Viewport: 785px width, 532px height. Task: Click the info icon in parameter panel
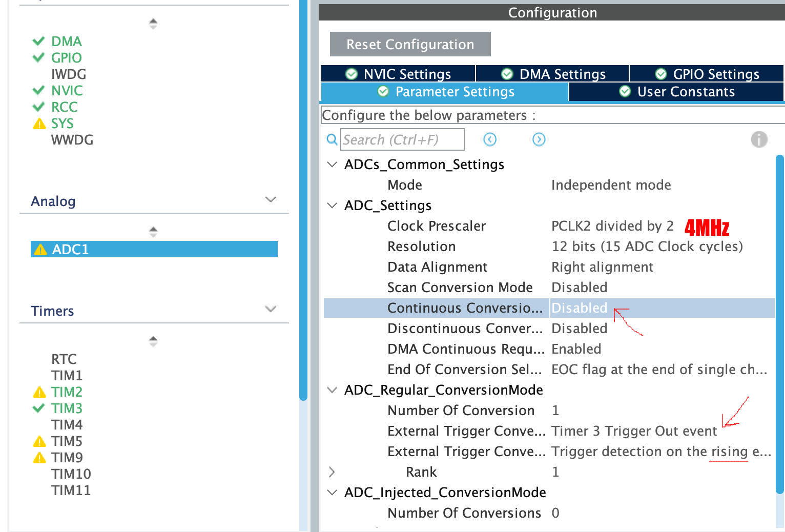pos(759,139)
